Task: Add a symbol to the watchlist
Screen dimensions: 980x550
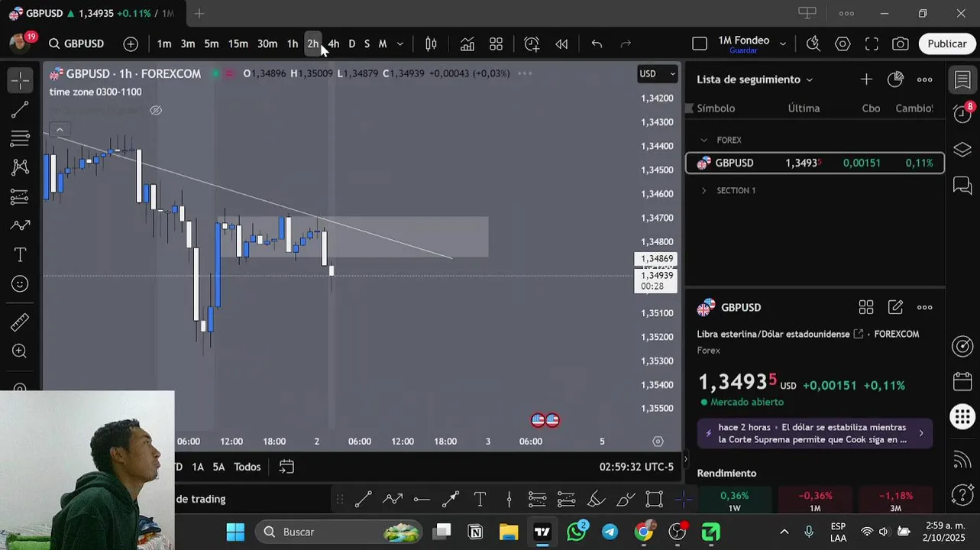Action: coord(866,79)
